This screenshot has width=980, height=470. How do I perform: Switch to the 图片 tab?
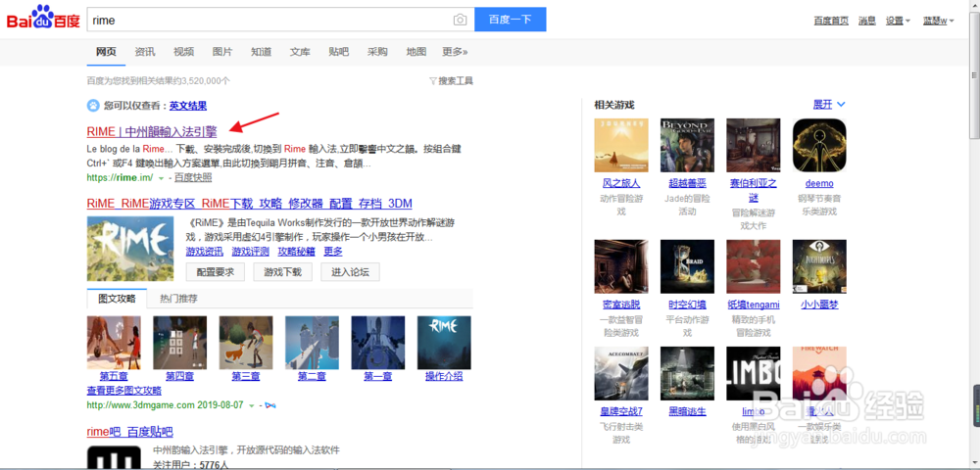click(222, 52)
